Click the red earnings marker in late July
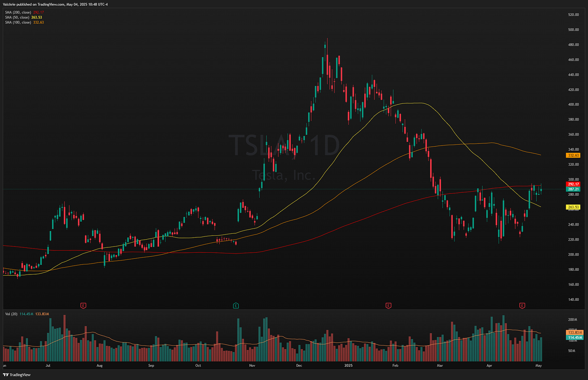The height and width of the screenshot is (380, 588). coord(84,306)
